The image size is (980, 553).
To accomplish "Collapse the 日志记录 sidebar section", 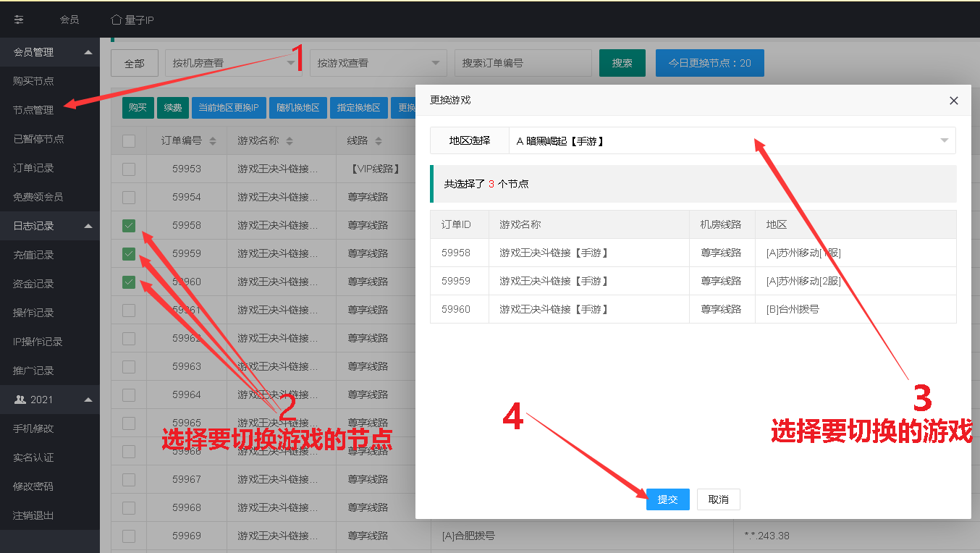I will (x=88, y=226).
